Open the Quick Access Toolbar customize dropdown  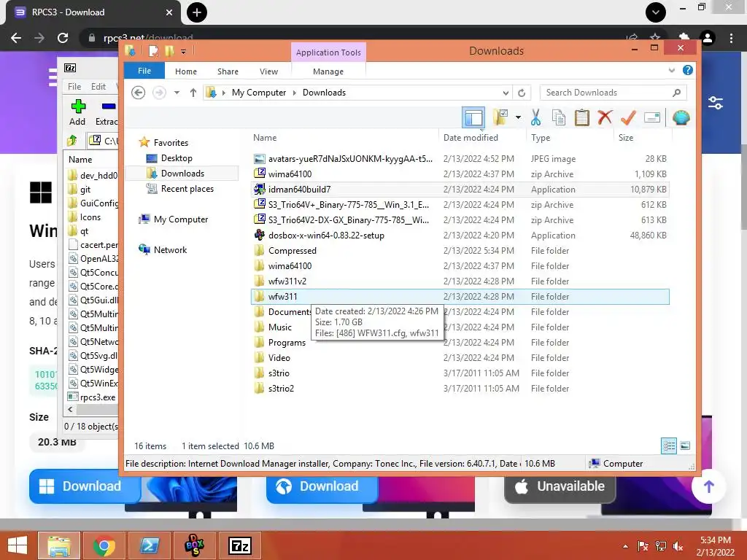pos(183,52)
